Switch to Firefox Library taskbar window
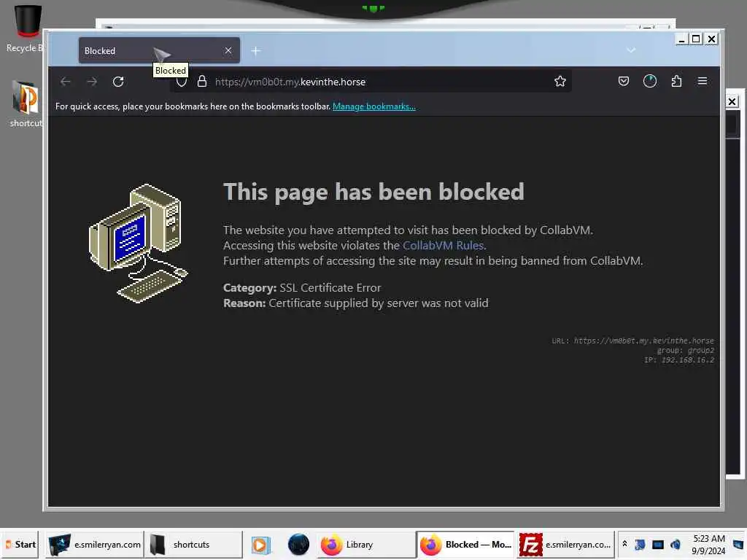The height and width of the screenshot is (560, 747). tap(366, 544)
